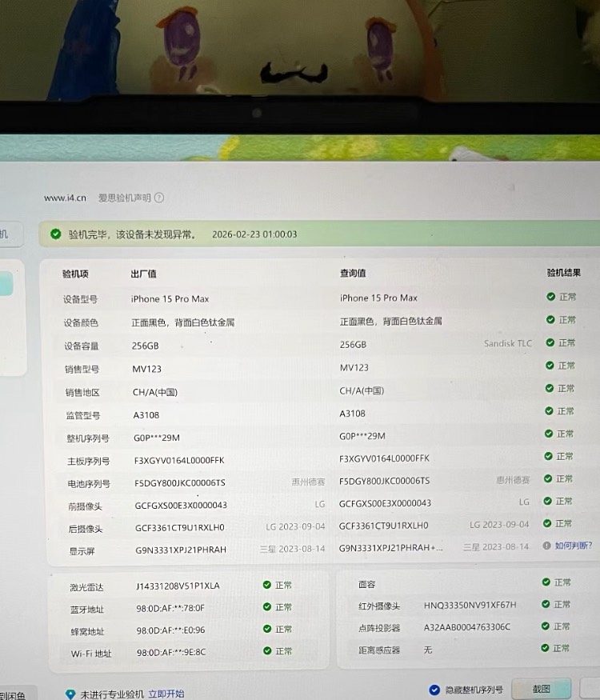Screen dimensions: 600x700
Task: Select factory display serial G9N3331XPJ21PHRAH
Action: point(181,550)
